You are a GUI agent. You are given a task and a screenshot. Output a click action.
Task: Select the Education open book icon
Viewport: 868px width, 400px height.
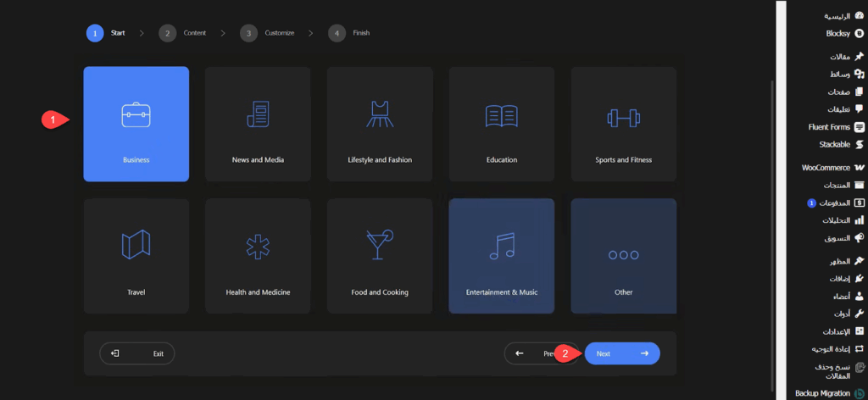501,115
